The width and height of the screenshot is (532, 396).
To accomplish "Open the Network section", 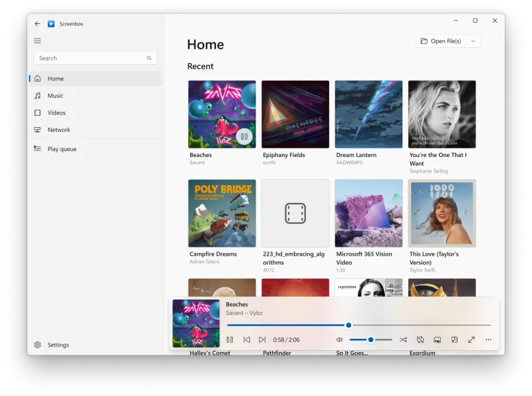I will pos(59,130).
